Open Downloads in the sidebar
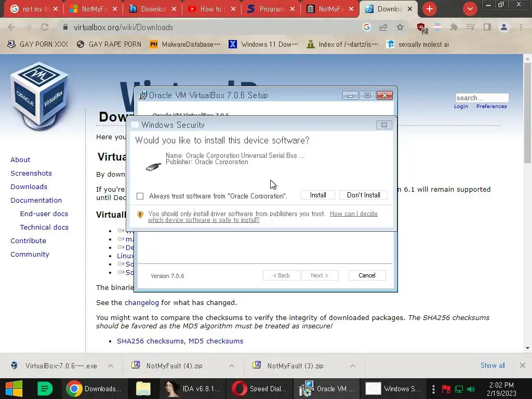This screenshot has height=399, width=532. coord(29,187)
